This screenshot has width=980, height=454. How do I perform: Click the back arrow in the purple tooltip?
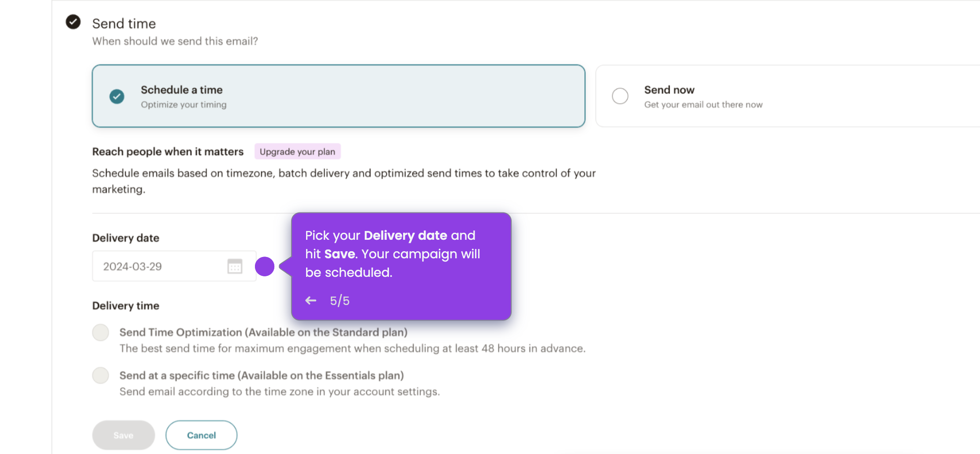(310, 300)
